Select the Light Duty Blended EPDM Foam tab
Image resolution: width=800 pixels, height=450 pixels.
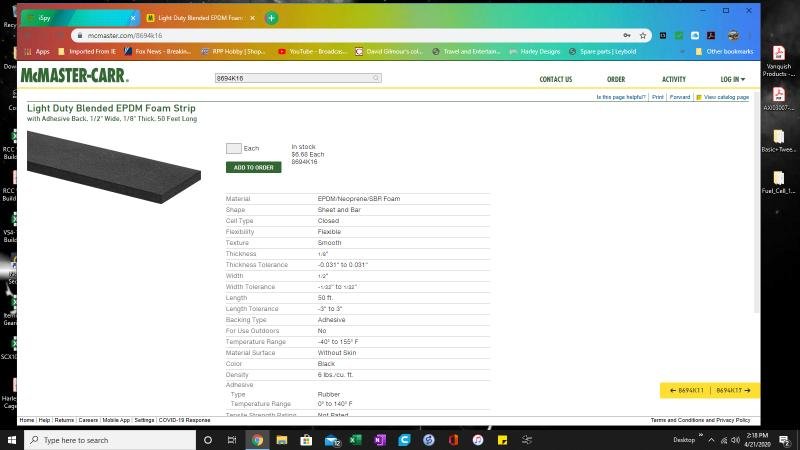(196, 18)
